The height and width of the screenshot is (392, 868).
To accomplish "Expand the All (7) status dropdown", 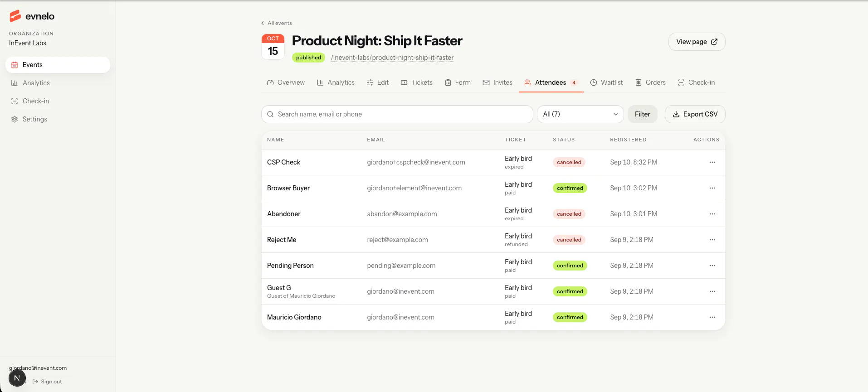I will click(580, 114).
